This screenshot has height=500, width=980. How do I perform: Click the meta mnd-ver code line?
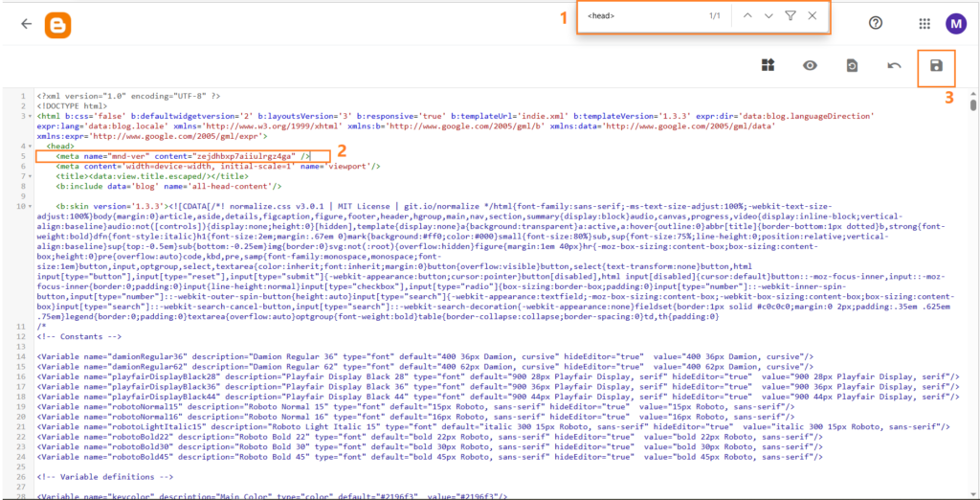[x=182, y=155]
